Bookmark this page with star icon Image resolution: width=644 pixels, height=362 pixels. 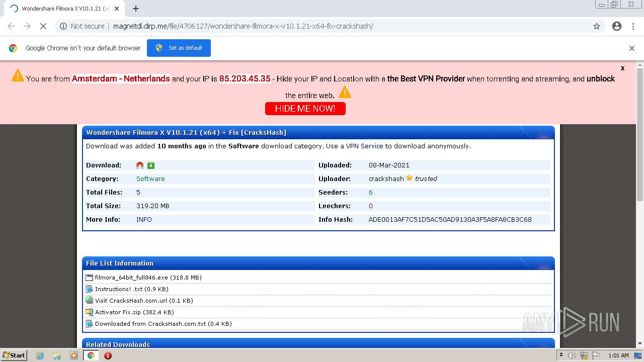tap(597, 26)
